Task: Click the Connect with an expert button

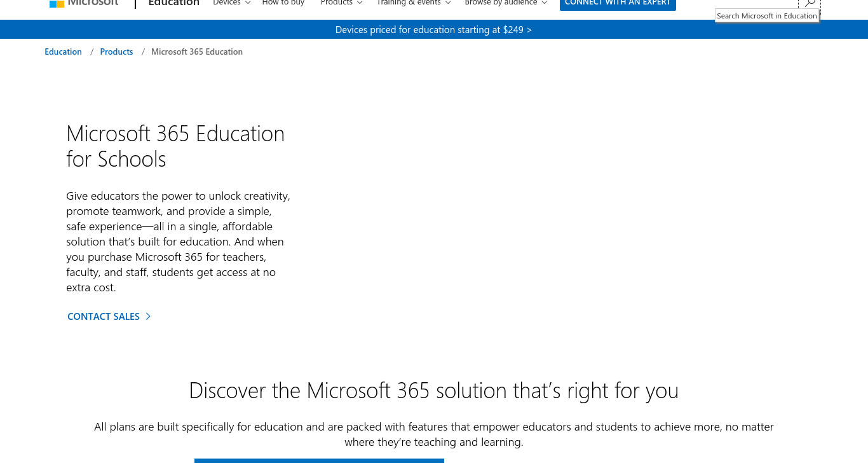Action: [618, 4]
